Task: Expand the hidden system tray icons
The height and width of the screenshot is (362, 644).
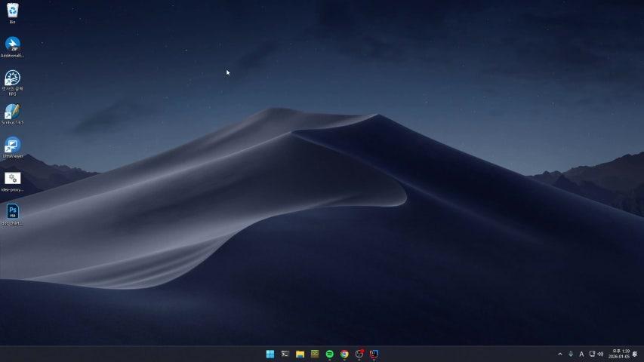Action: [x=559, y=354]
